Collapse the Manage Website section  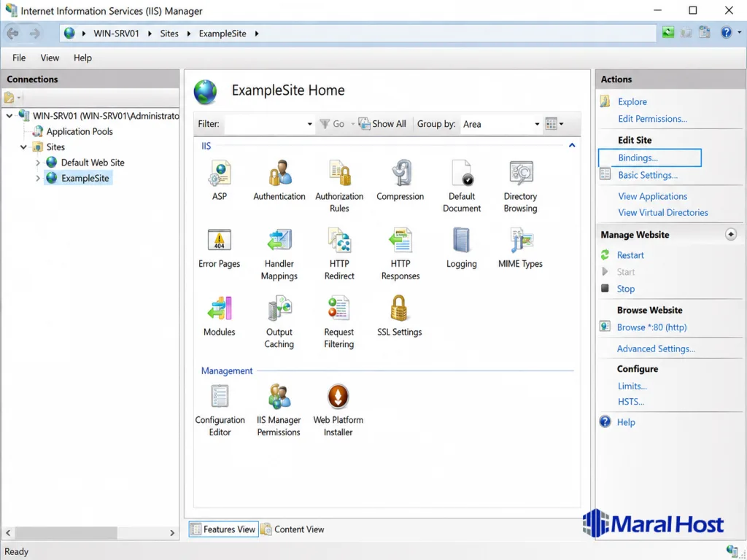pyautogui.click(x=730, y=234)
